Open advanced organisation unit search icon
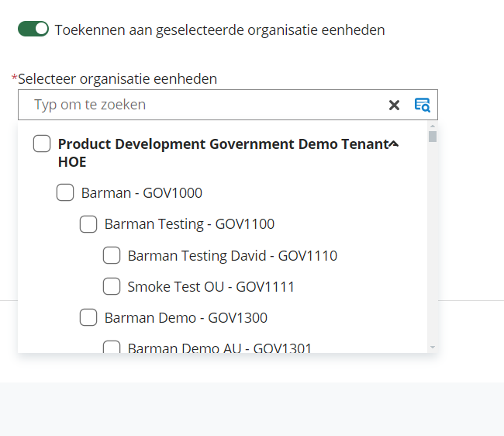504x436 pixels. coord(422,106)
